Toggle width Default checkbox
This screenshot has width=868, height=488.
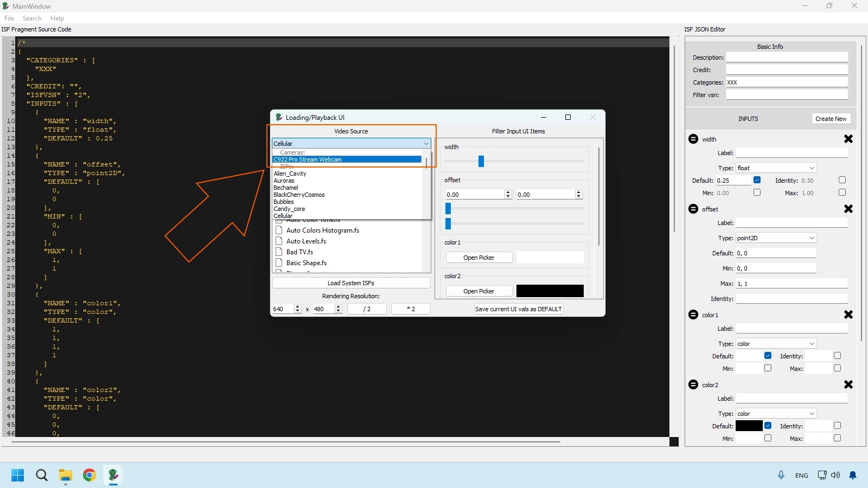click(757, 180)
